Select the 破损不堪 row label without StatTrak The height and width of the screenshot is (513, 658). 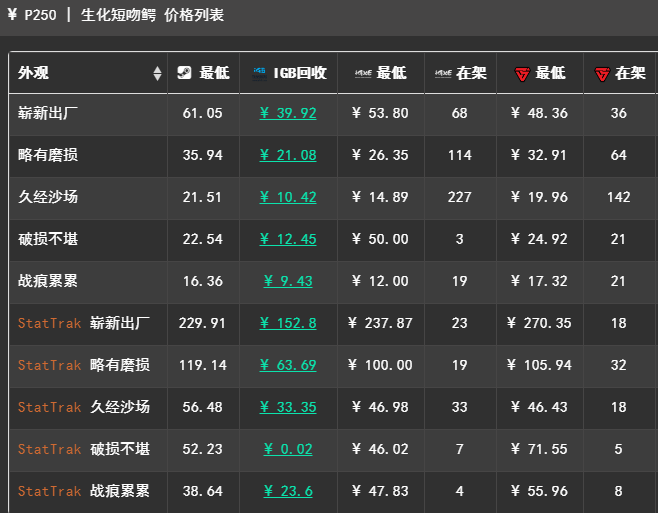click(48, 239)
